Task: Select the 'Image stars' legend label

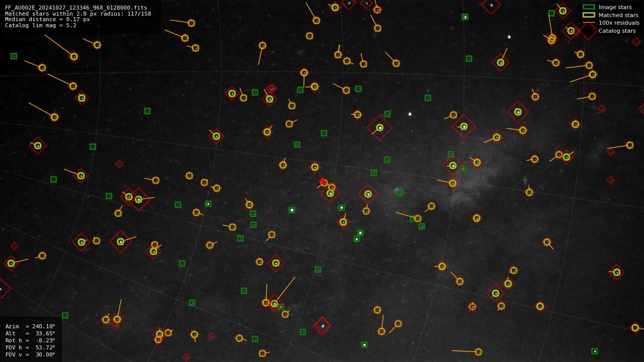Action: pyautogui.click(x=615, y=8)
